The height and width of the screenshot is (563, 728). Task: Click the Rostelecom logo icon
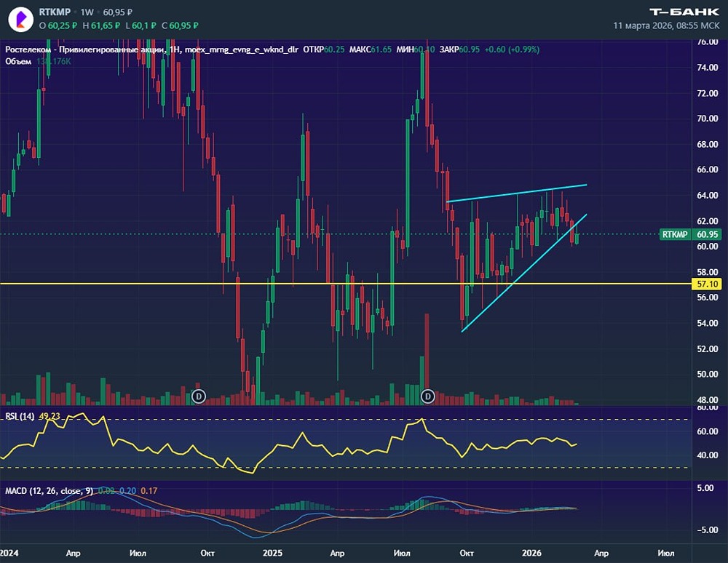coord(20,20)
